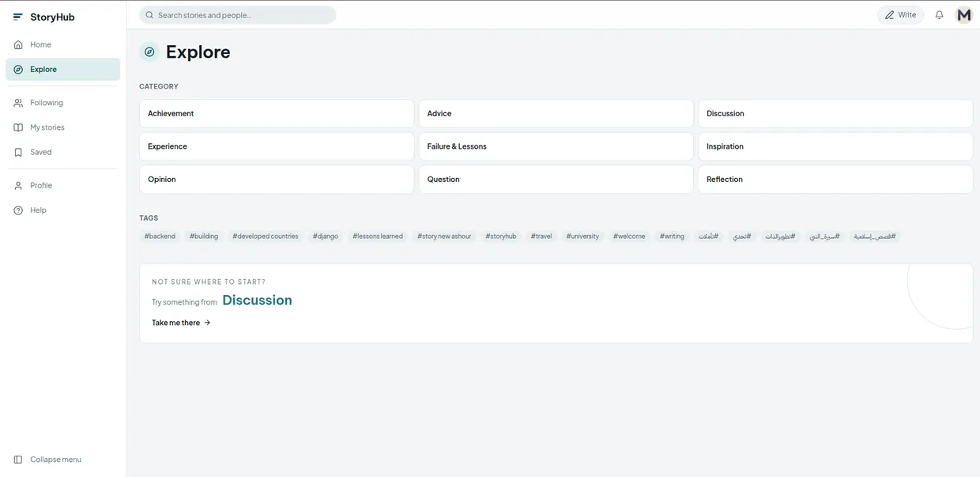Choose the #writing tag
980x477 pixels.
[672, 237]
